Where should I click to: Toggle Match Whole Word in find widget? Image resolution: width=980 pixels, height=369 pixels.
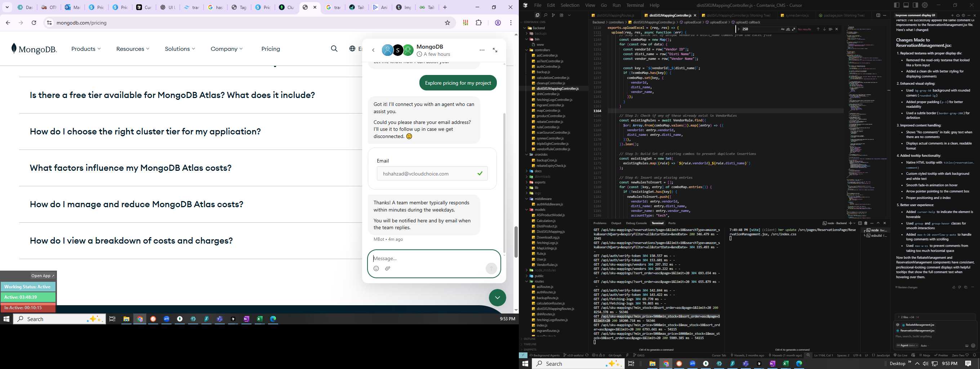pyautogui.click(x=788, y=29)
